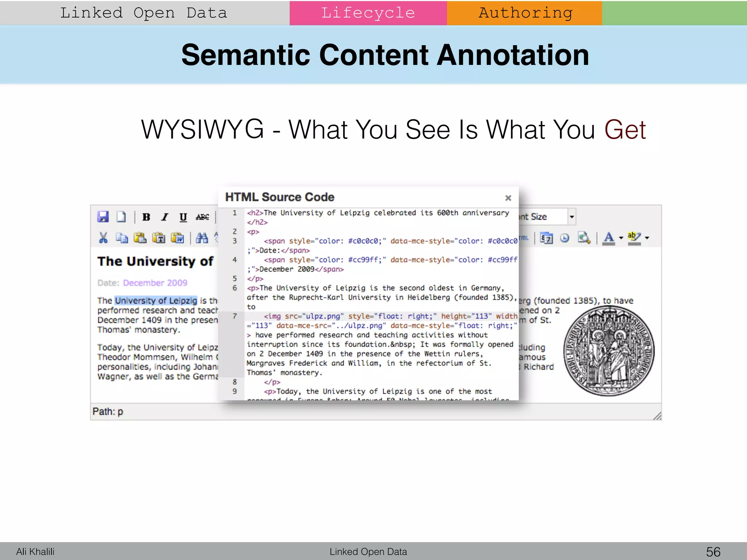Toggle underline formatting
Viewport: 747px width, 560px height.
coord(183,217)
